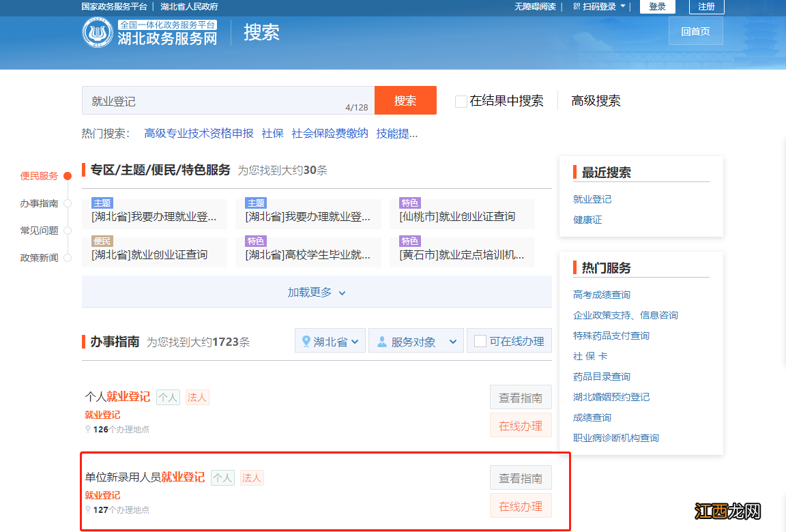Image resolution: width=786 pixels, height=532 pixels.
Task: Click the magnifier area of 搜索 button
Action: [x=405, y=100]
